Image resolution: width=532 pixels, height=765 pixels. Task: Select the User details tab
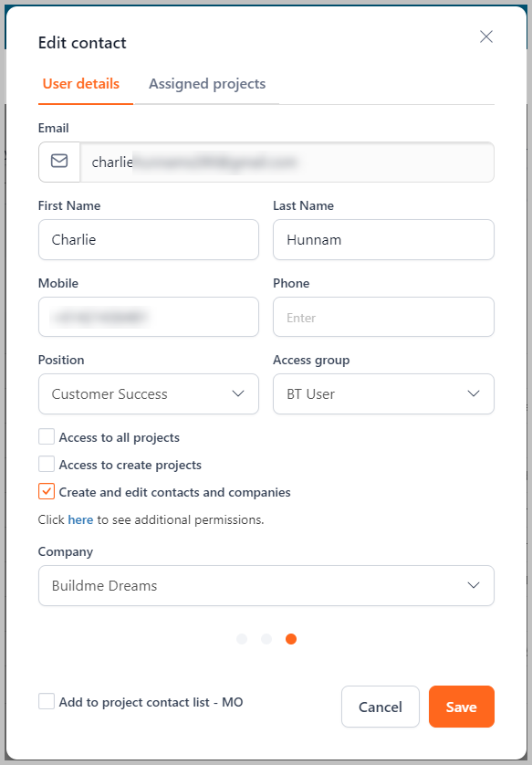coord(81,84)
